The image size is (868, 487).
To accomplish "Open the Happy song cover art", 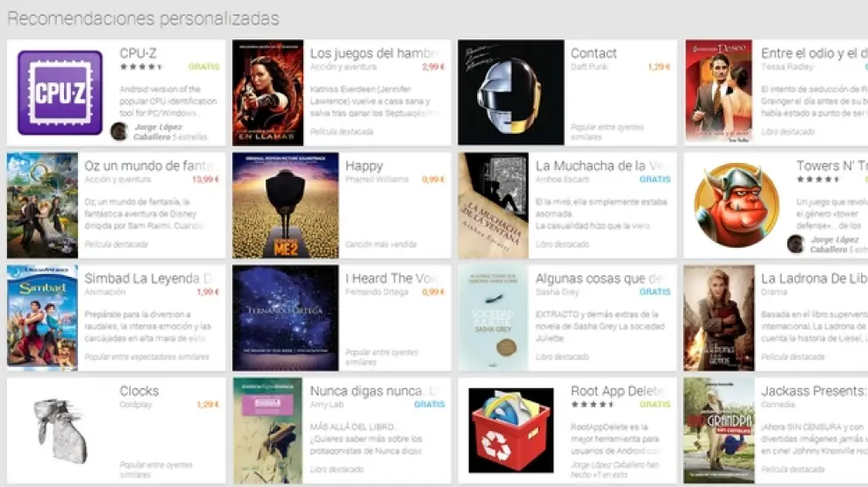I will [x=286, y=205].
